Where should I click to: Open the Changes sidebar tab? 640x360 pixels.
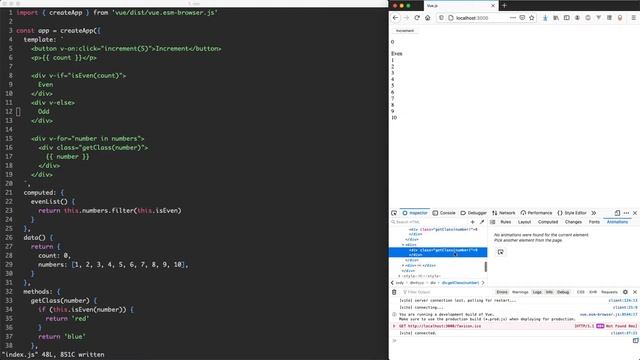(573, 222)
